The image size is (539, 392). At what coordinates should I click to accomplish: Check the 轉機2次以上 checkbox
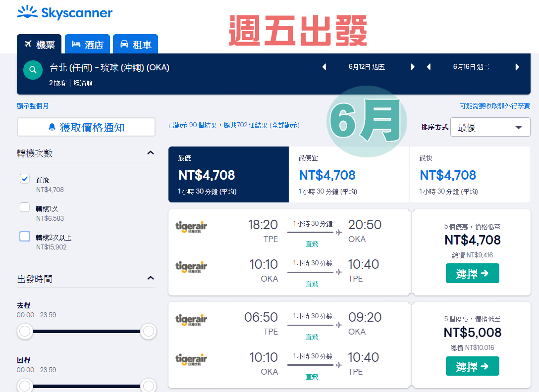click(25, 237)
